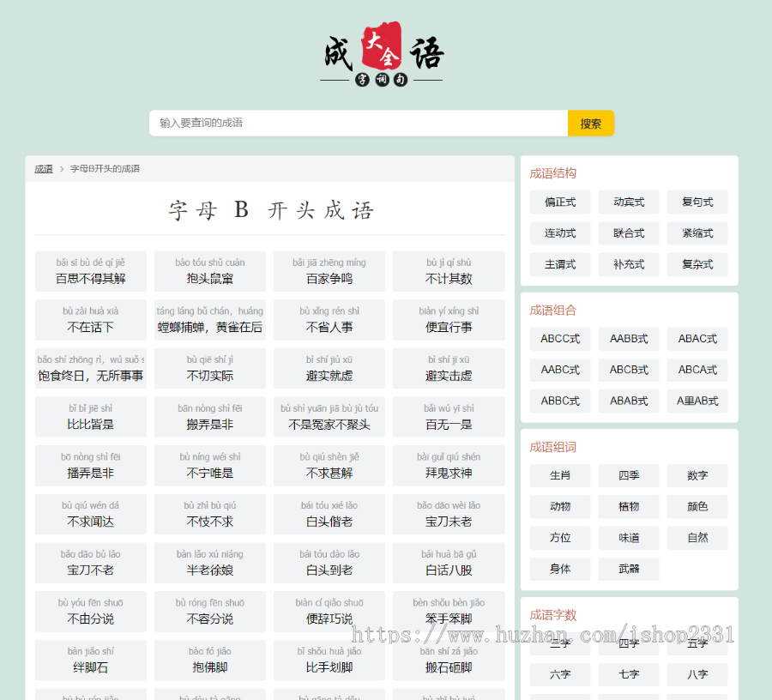This screenshot has height=700, width=772.
Task: Open idiom 搬弄是非
Action: click(210, 417)
